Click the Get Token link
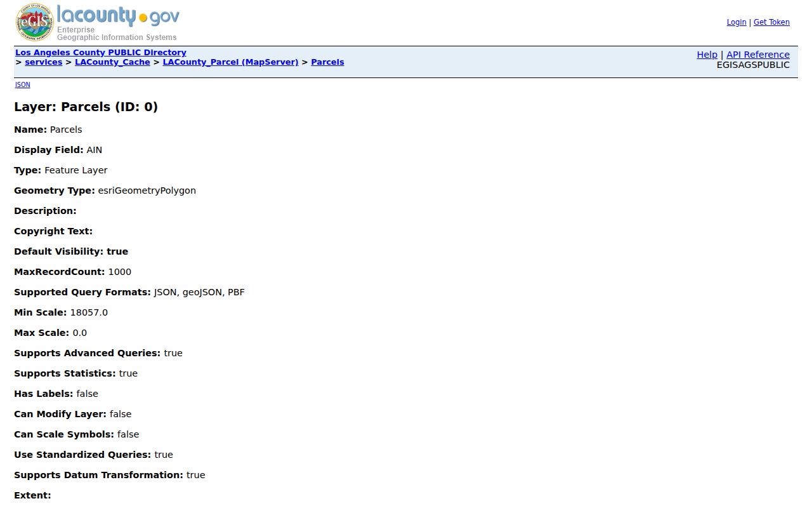Screen dimensions: 812x508 771,22
